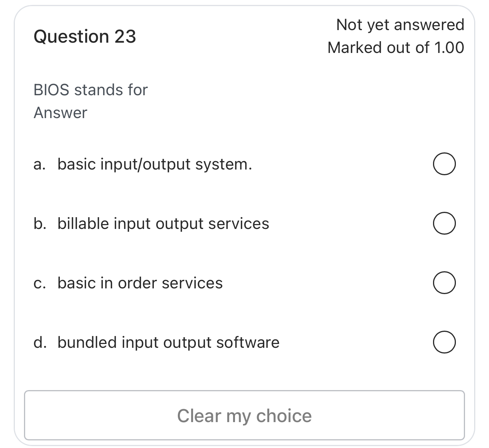The image size is (489, 448).
Task: Click the question text 'BIOS stands for'
Action: pyautogui.click(x=90, y=90)
